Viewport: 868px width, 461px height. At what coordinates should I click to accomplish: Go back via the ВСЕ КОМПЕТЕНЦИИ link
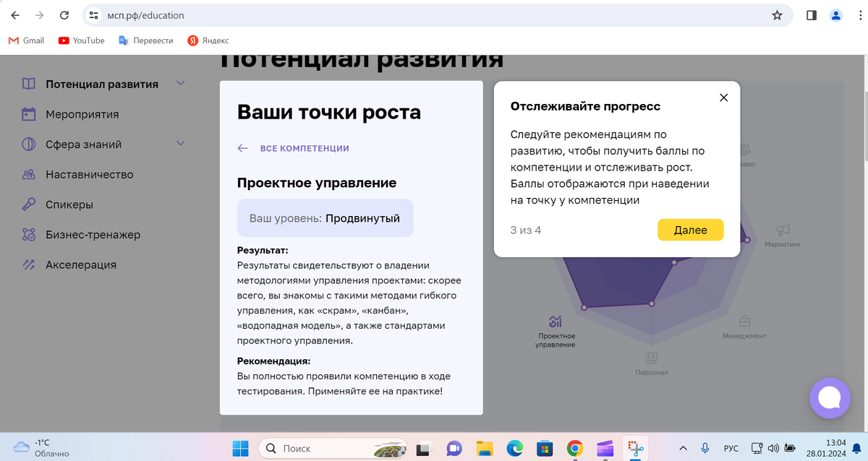305,147
